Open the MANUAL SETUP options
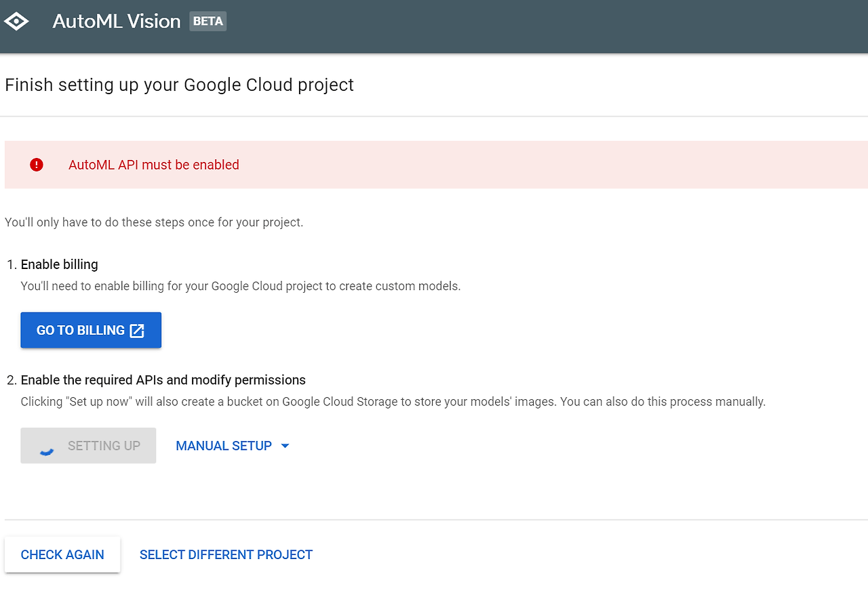Viewport: 868px width, 597px height. 224,446
